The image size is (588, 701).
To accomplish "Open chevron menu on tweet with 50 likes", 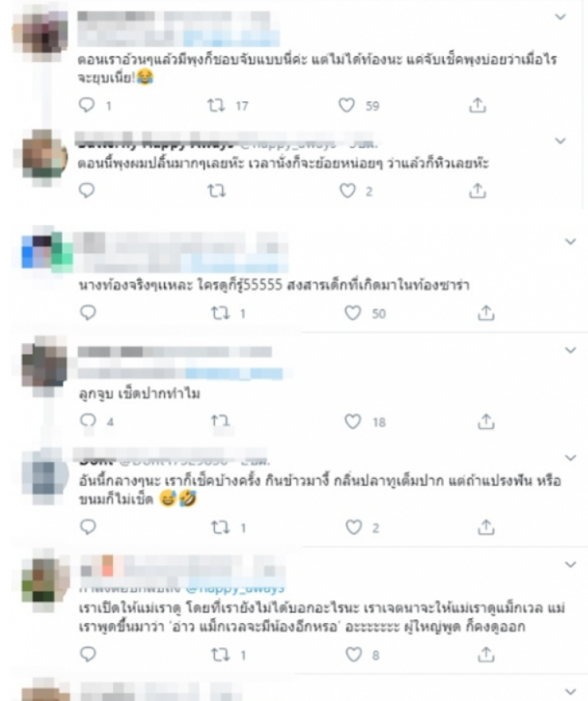I will point(570,242).
